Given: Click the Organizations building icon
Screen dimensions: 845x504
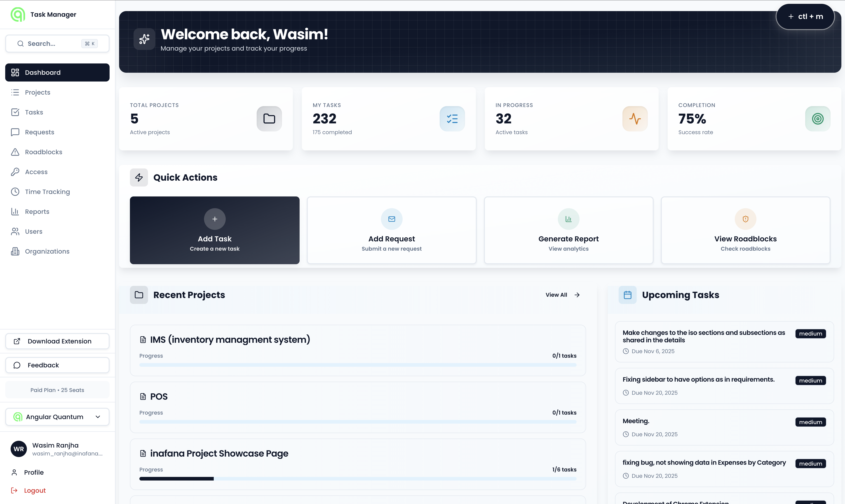Looking at the screenshot, I should coord(15,251).
